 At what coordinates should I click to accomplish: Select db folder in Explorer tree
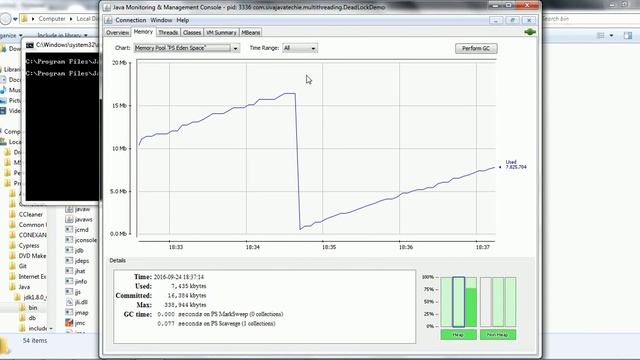pos(32,318)
